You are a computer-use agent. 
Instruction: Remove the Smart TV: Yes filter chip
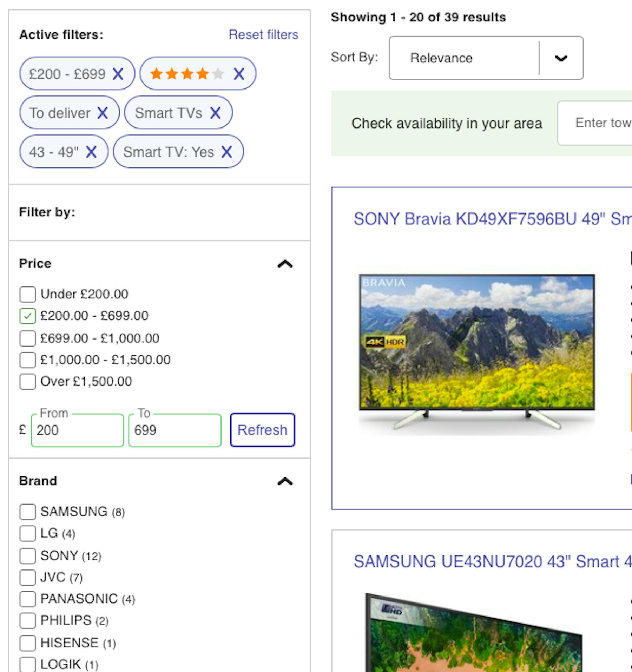coord(227,152)
